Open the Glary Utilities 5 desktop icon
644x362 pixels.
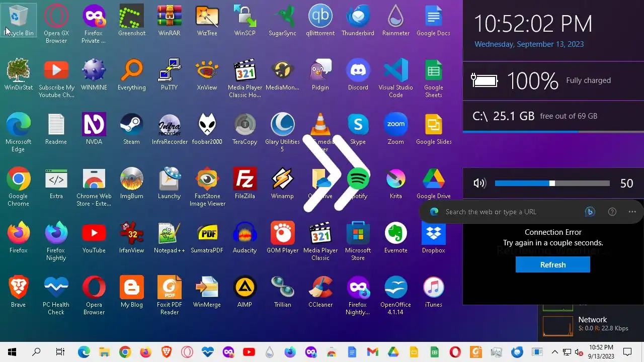[x=283, y=133]
